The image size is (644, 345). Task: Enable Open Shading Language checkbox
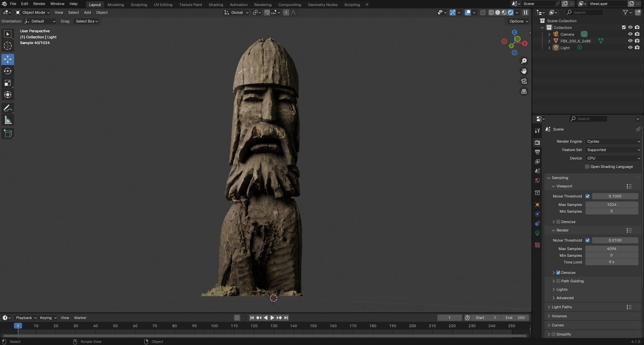pyautogui.click(x=587, y=167)
